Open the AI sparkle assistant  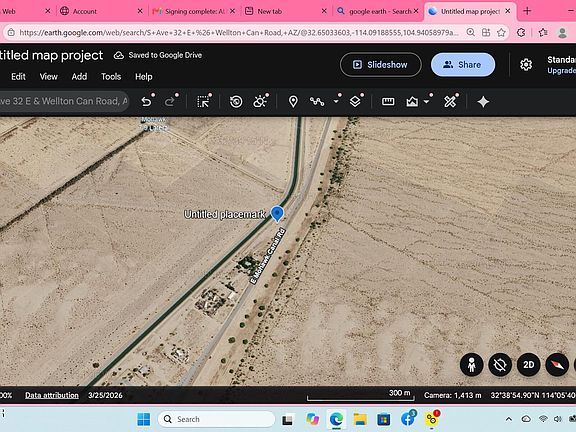click(x=483, y=101)
